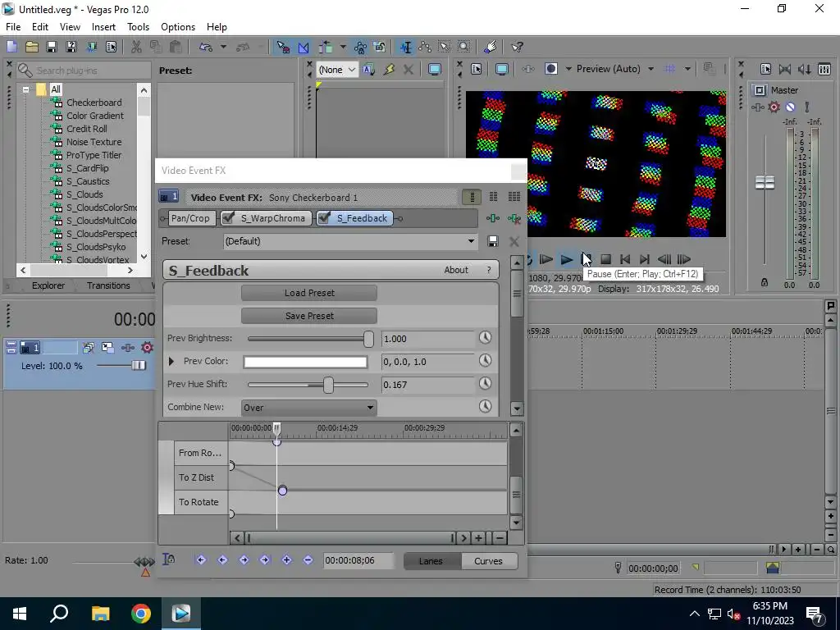Click the lightning bolt icon in Trimmer panel
Viewport: 840px width, 630px height.
click(x=389, y=70)
